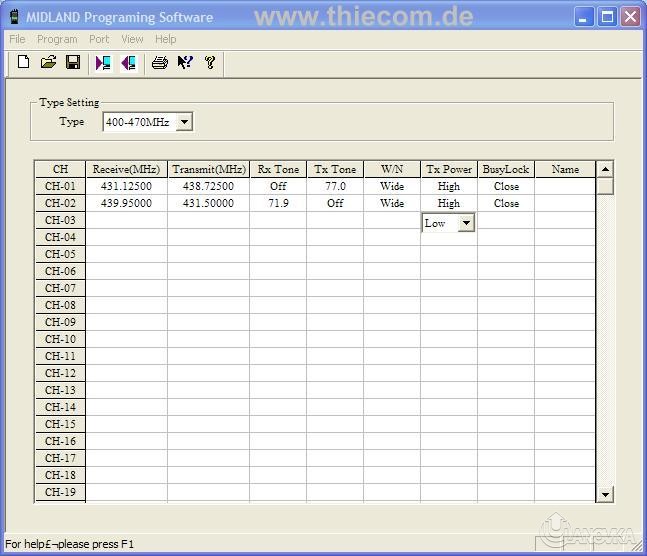
Task: Open the Help menu
Action: point(166,39)
